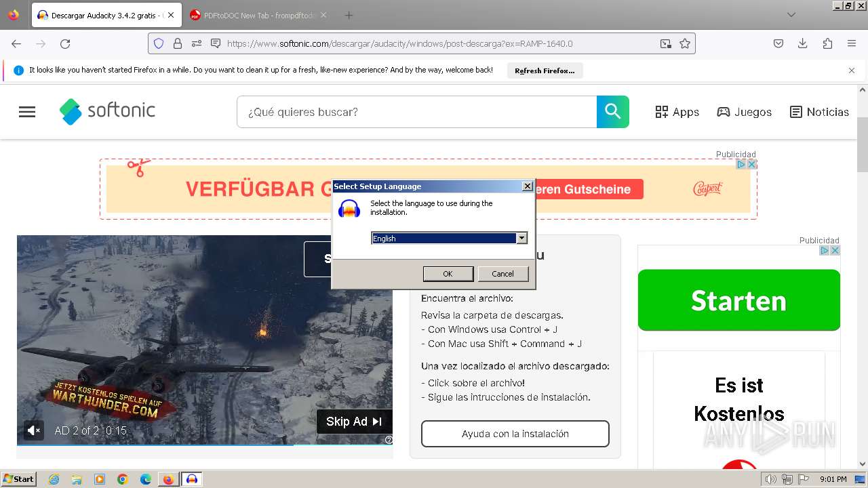Open the Noticias section
Viewport: 868px width, 488px height.
click(x=819, y=112)
